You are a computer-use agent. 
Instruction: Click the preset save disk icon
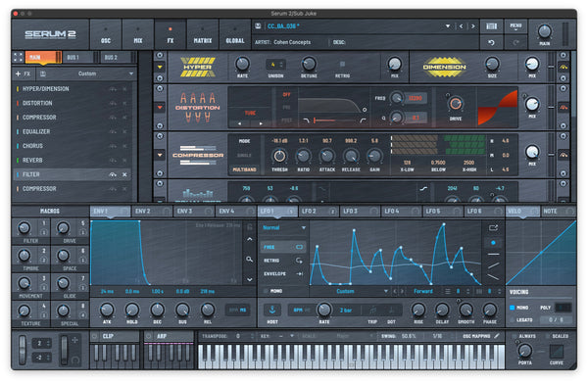[258, 25]
